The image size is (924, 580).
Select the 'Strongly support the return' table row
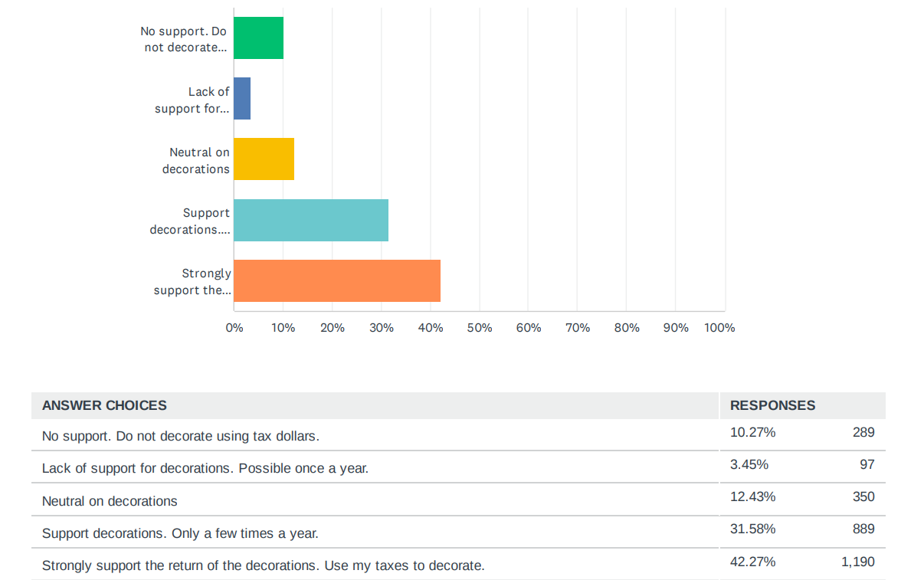[263, 566]
